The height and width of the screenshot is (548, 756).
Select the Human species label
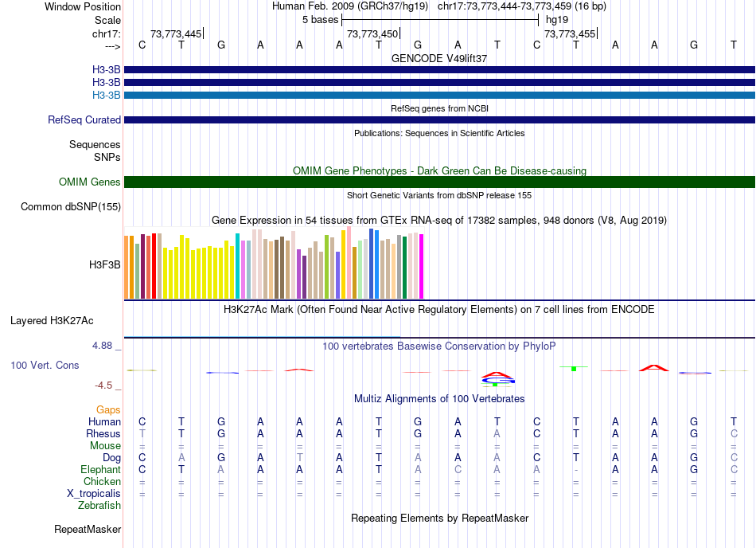point(104,421)
